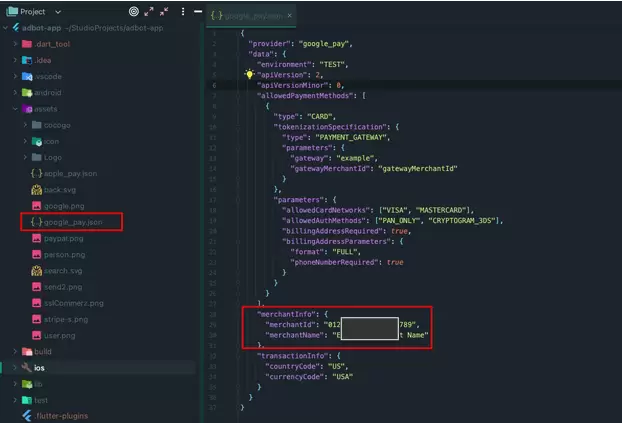Click the Flutter icon beside .flutter-plugins
622x423 pixels.
click(27, 415)
